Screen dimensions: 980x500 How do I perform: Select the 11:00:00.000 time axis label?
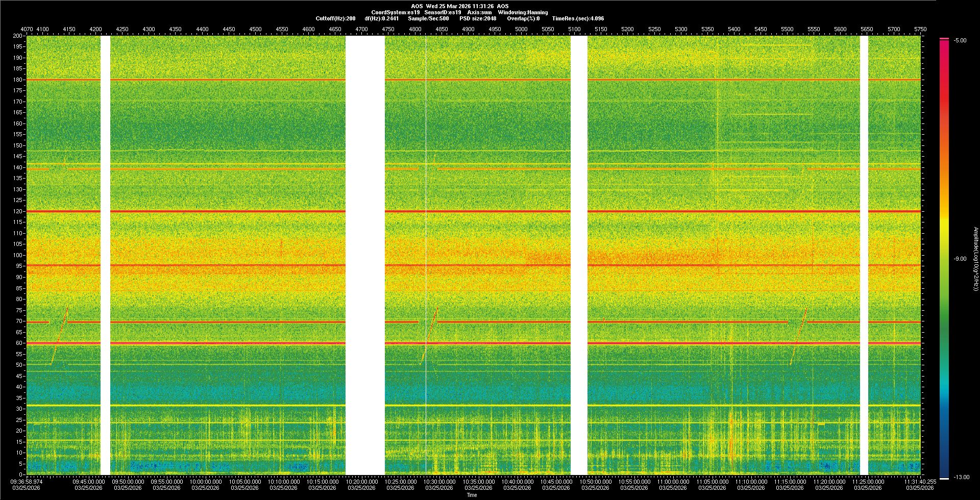(673, 482)
